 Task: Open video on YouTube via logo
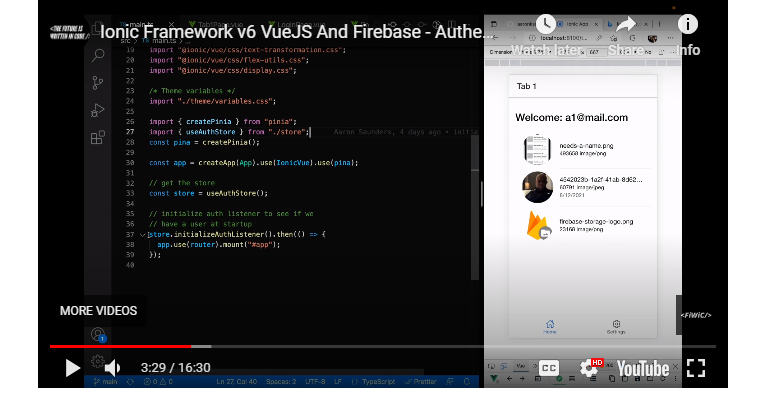pos(643,369)
